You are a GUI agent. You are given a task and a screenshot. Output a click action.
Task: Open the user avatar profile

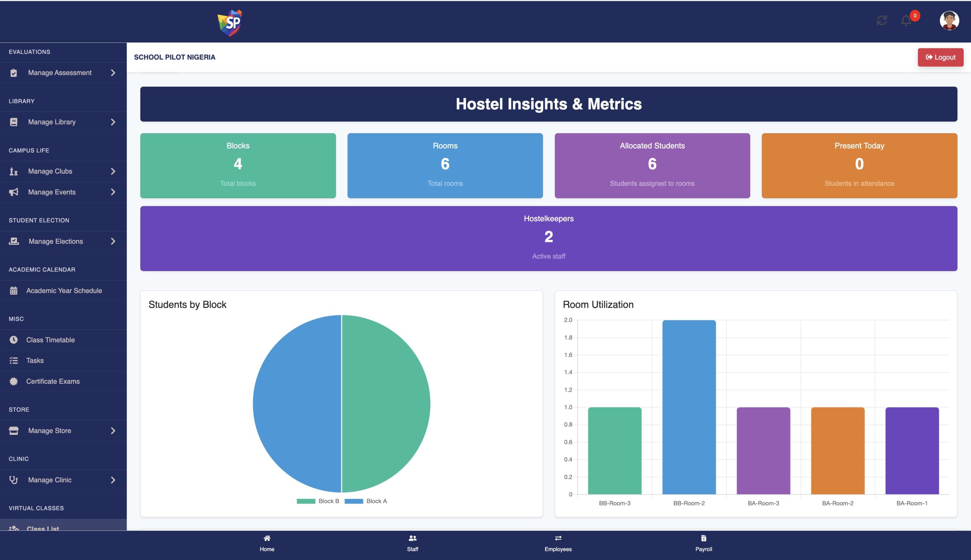point(949,20)
